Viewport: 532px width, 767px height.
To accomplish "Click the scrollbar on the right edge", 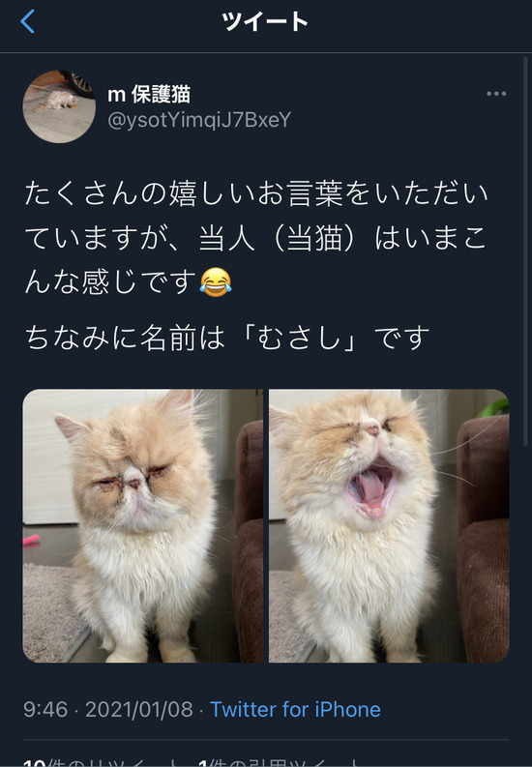I will pos(525,251).
